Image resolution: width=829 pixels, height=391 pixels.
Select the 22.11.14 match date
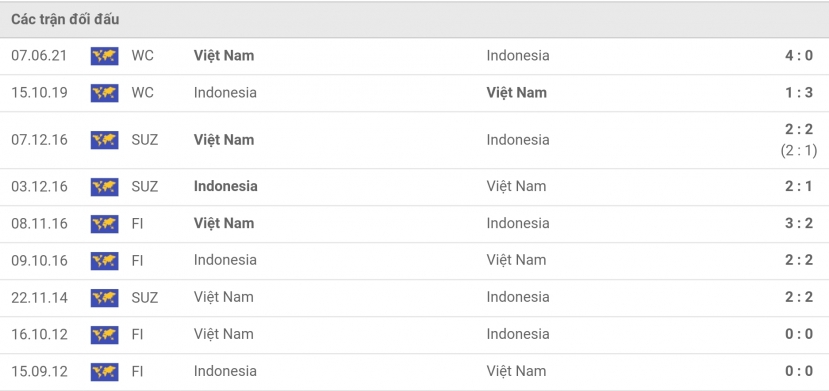pyautogui.click(x=40, y=297)
